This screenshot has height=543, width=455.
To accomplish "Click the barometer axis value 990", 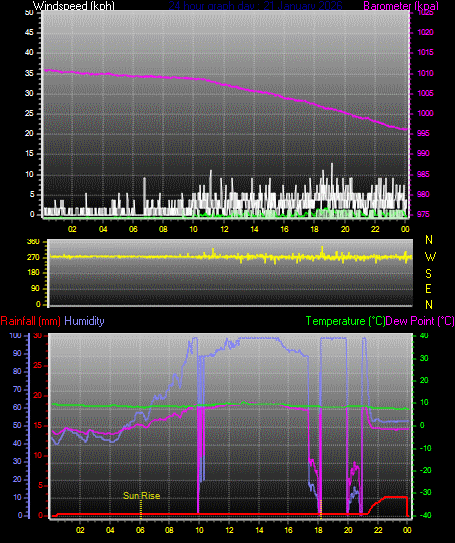I will pos(423,153).
